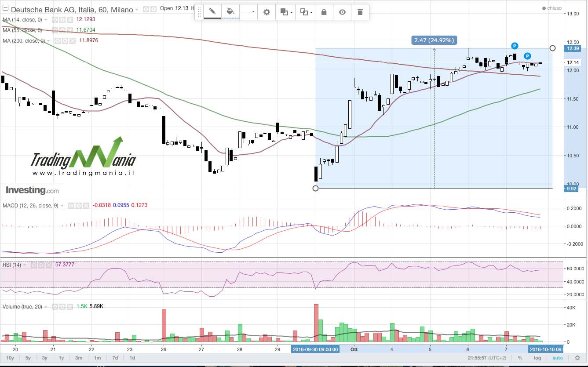Hide the RSI indicator
Viewport: 588px width, 367px height.
click(x=34, y=265)
